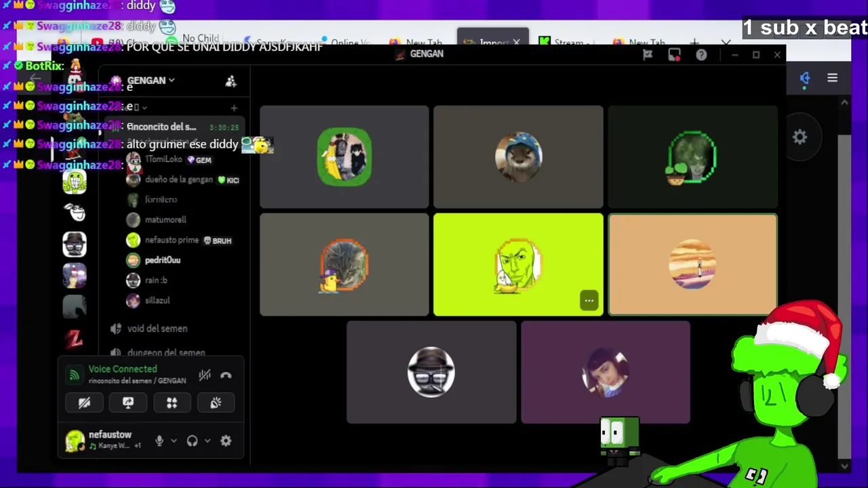Screen dimensions: 868x488
Task: Open Discord user settings gear
Action: pyautogui.click(x=226, y=441)
